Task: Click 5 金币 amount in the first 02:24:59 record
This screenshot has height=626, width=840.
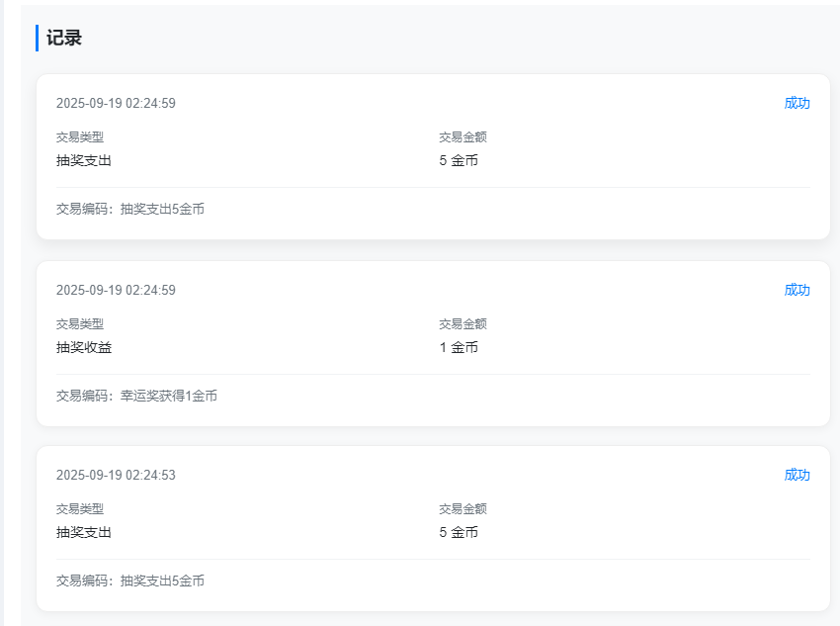Action: point(459,160)
